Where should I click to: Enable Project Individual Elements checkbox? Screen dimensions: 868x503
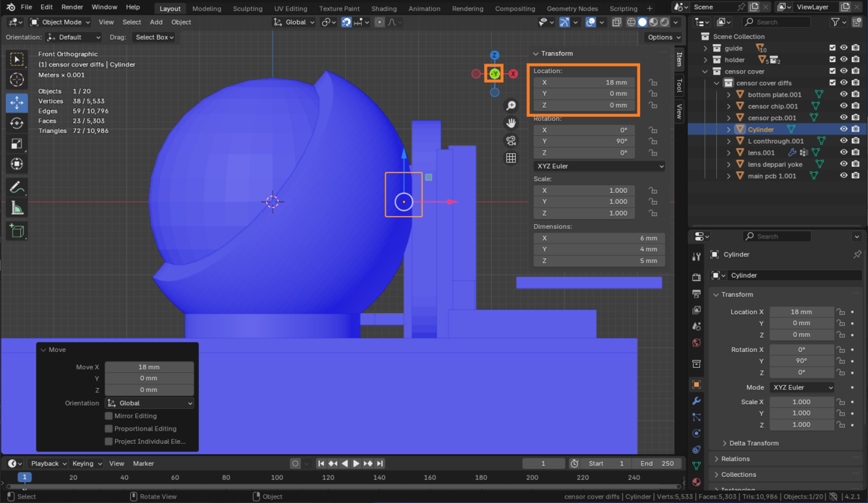pos(109,441)
